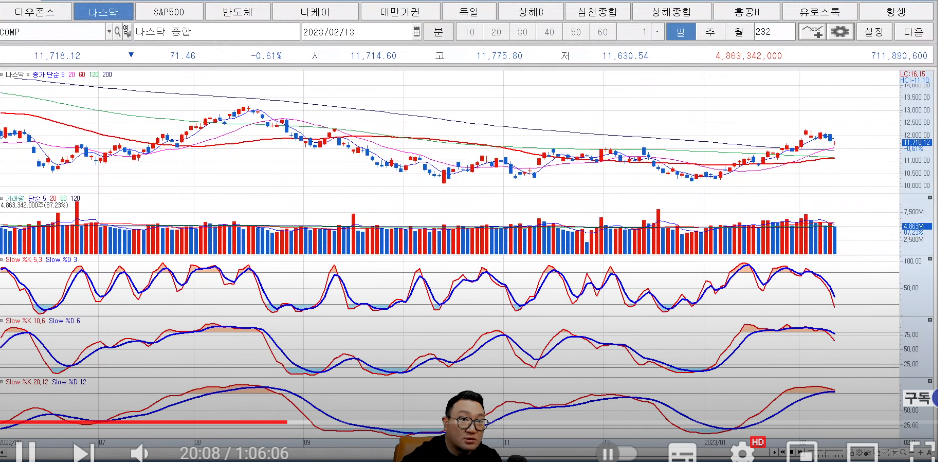Select the 20 minute interval button
The width and height of the screenshot is (938, 462).
coord(497,32)
